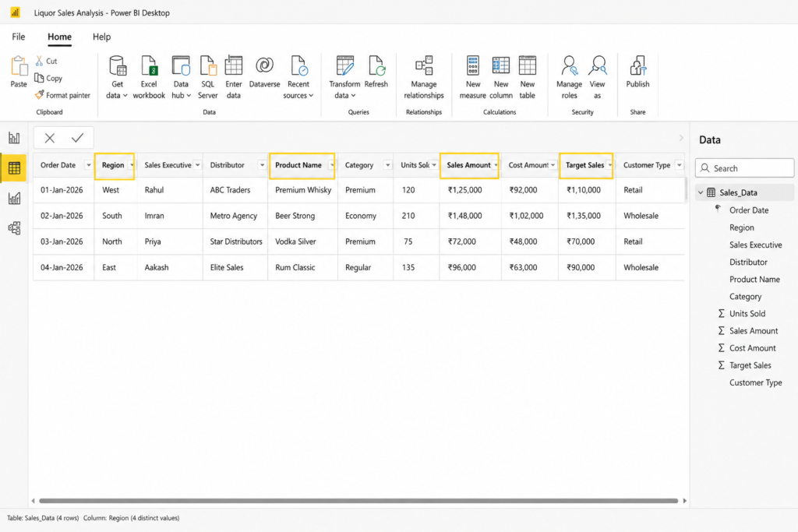This screenshot has width=798, height=532.
Task: Select the Table view sidebar icon
Action: (x=14, y=167)
